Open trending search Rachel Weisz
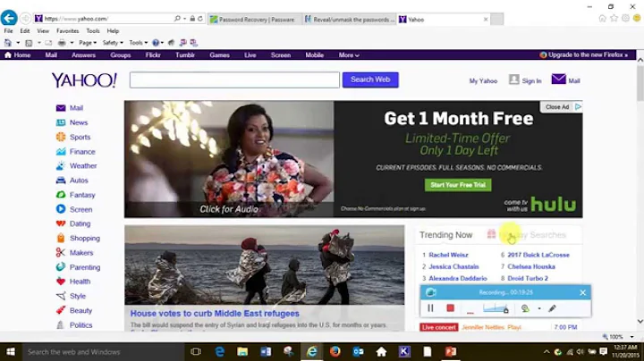This screenshot has height=361, width=644. click(448, 255)
